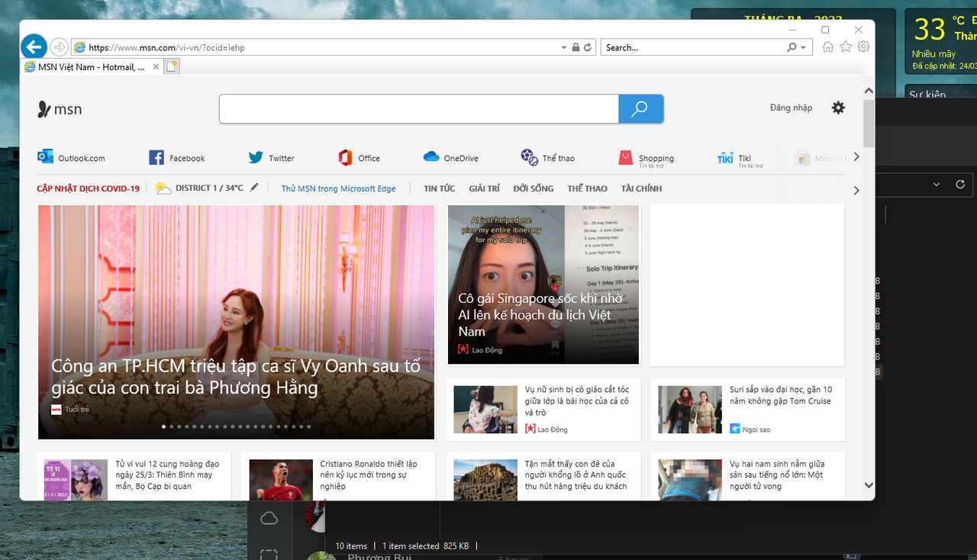
Task: Click the 33°C weather gadget temperature
Action: (930, 30)
